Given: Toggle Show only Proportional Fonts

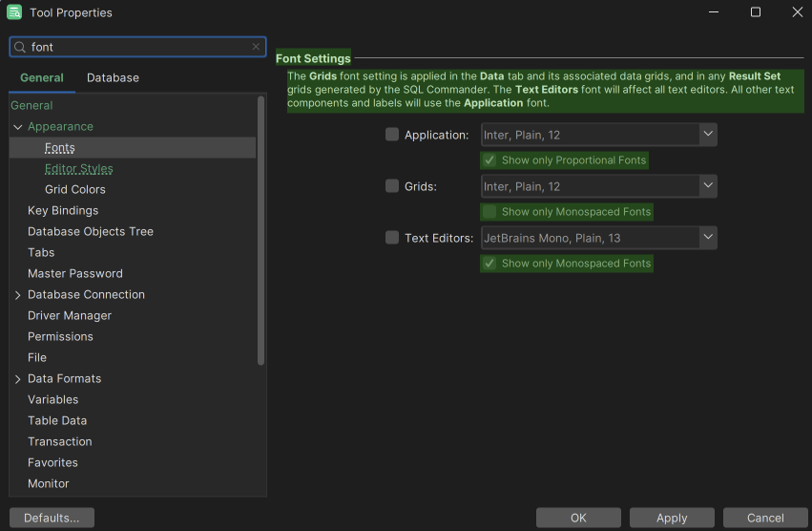Looking at the screenshot, I should pos(489,160).
